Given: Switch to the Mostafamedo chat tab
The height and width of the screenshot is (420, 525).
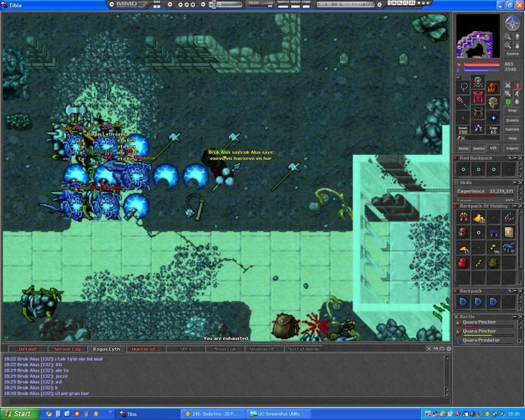Looking at the screenshot, I should pos(304,349).
